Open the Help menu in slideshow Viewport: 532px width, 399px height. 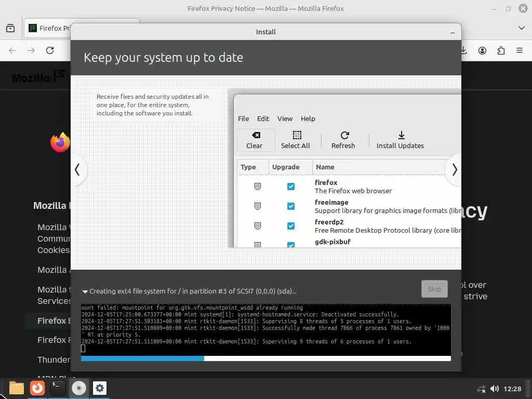[x=308, y=119]
